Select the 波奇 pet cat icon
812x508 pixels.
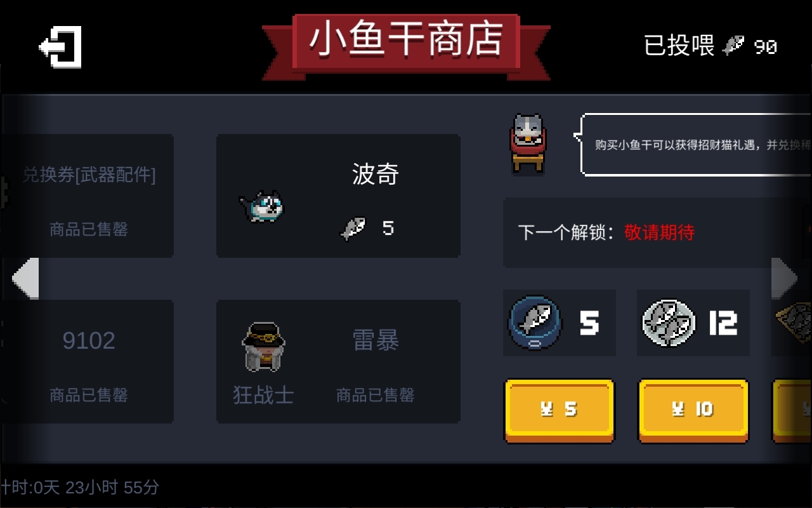[261, 206]
